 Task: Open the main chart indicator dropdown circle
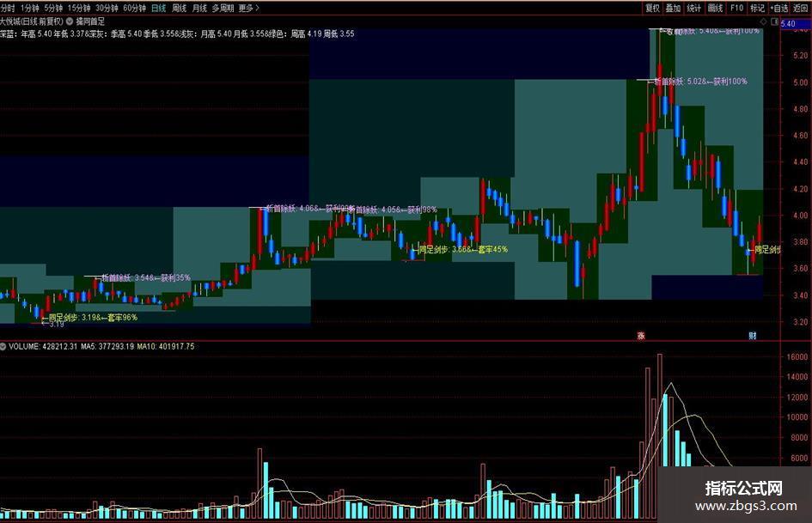click(x=70, y=21)
